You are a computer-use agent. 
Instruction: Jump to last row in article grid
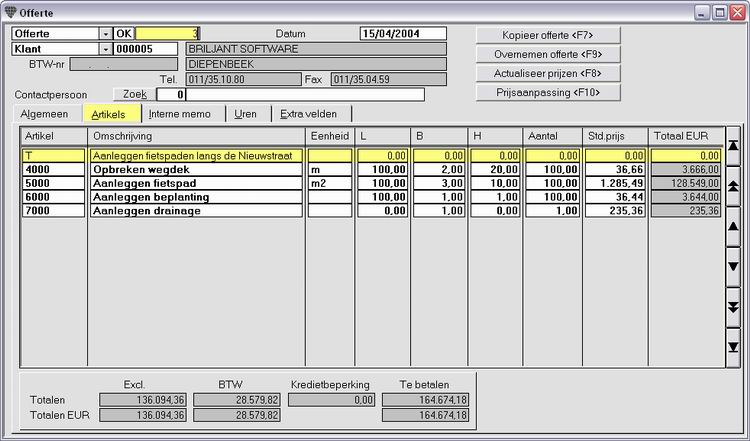[x=733, y=346]
